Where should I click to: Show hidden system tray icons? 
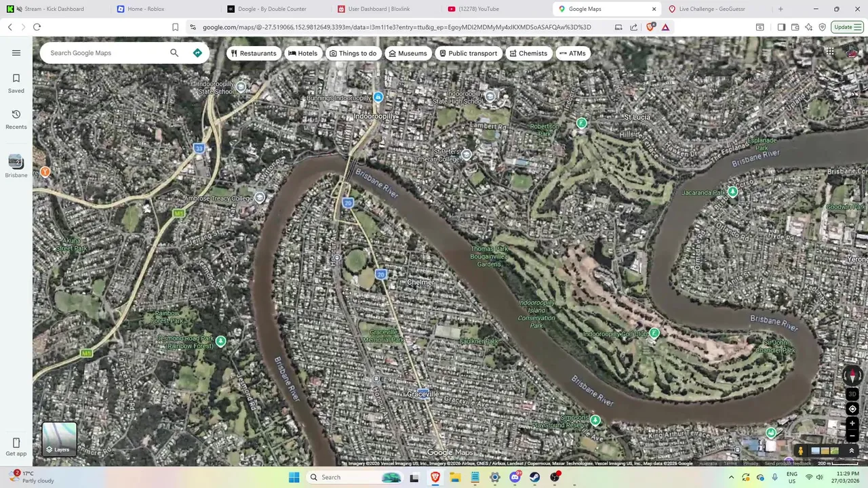click(731, 477)
